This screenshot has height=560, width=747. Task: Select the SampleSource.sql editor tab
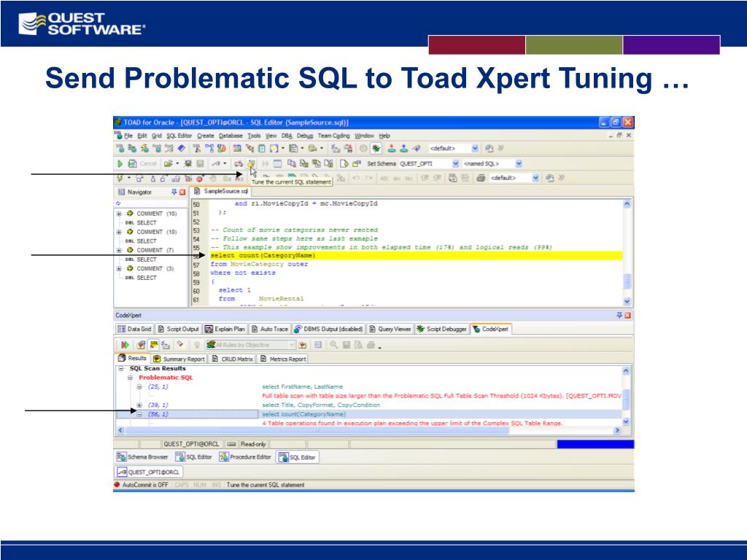coord(221,192)
